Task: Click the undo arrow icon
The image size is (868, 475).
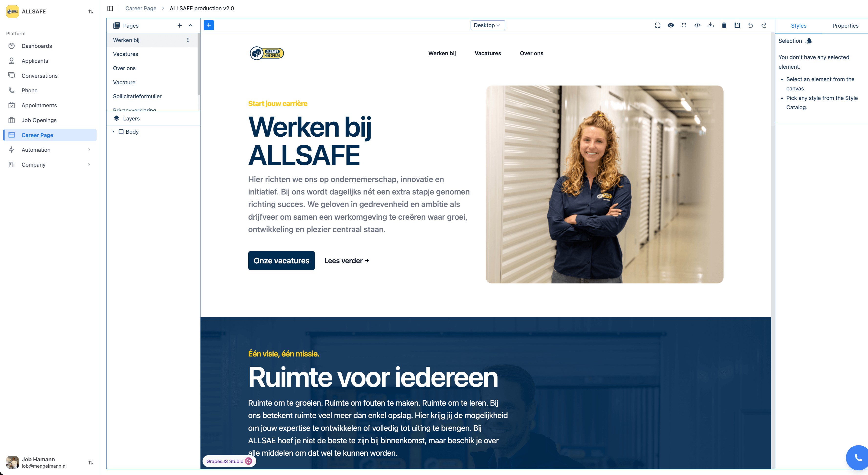Action: tap(750, 25)
